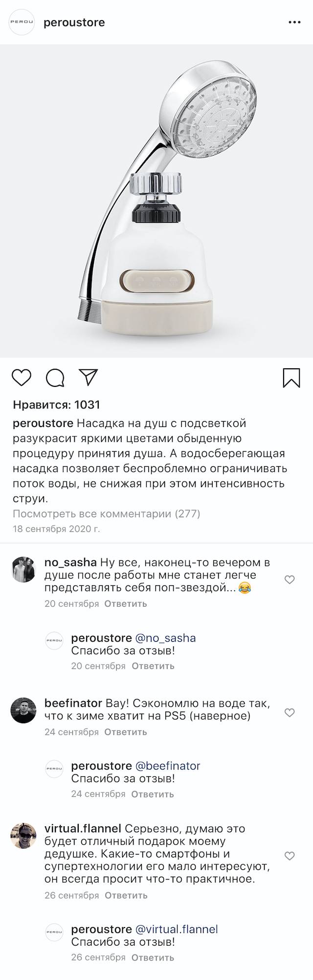Reply to beefinator's comment
Viewport: 313px width, 980px height.
pos(126,732)
